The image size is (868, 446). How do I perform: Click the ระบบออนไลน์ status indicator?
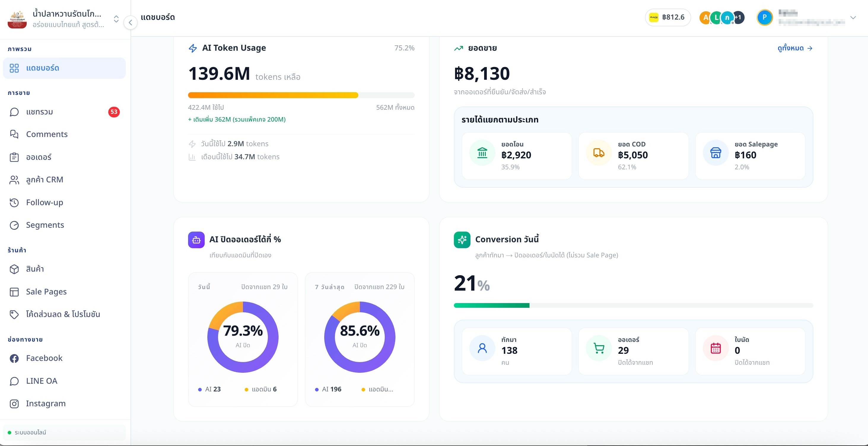point(64,433)
